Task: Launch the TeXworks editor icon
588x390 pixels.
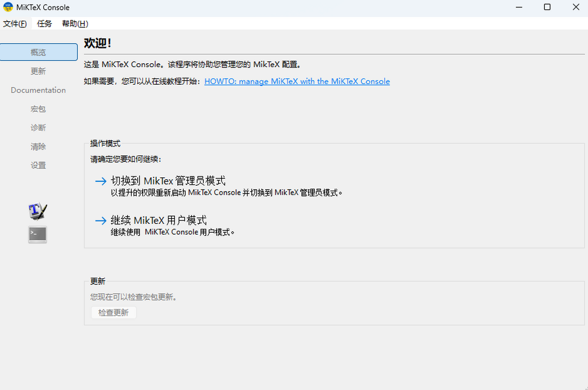Action: click(38, 211)
